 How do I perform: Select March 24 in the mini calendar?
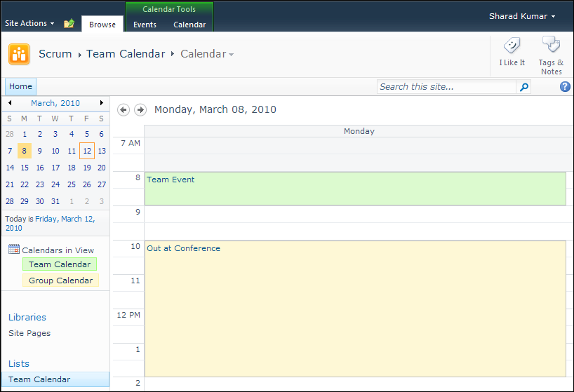(x=55, y=184)
